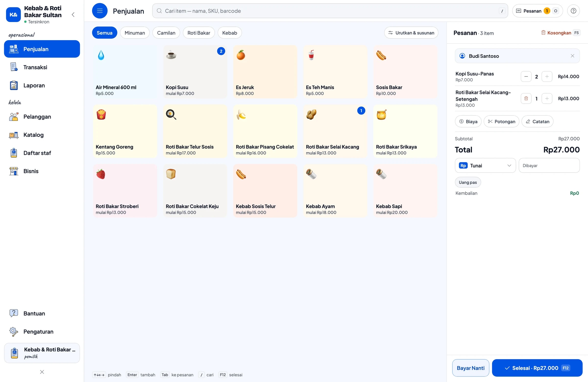Delete Roti Bakar Selai Kacang-Setengah from order
Viewport: 588px width, 382px height.
526,99
